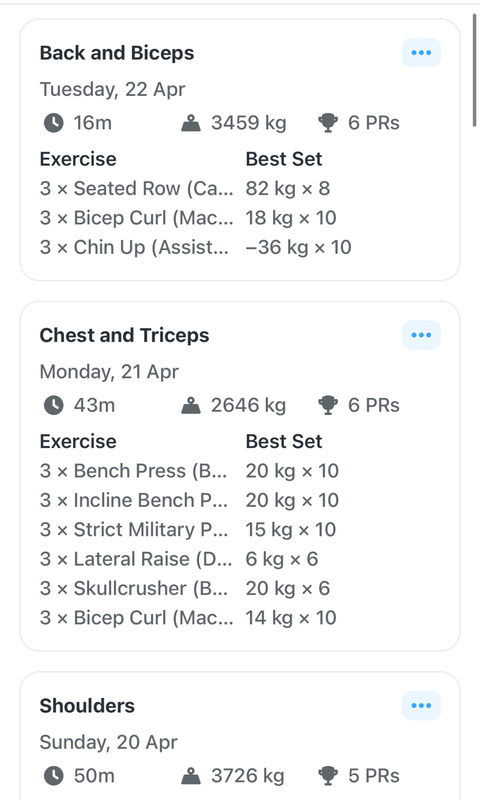Click the vertical scrollbar thumb

point(474,70)
